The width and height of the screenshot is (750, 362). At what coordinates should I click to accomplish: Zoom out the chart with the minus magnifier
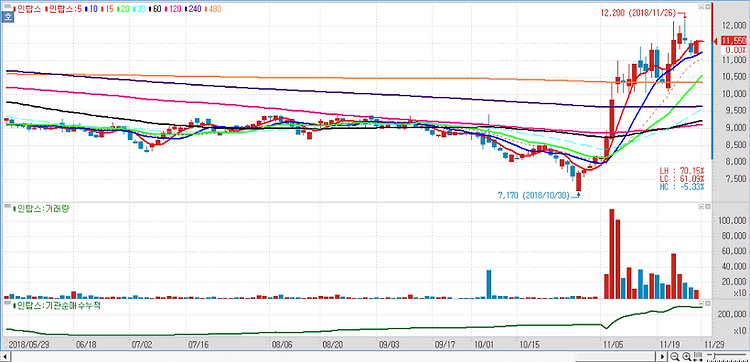(x=674, y=357)
